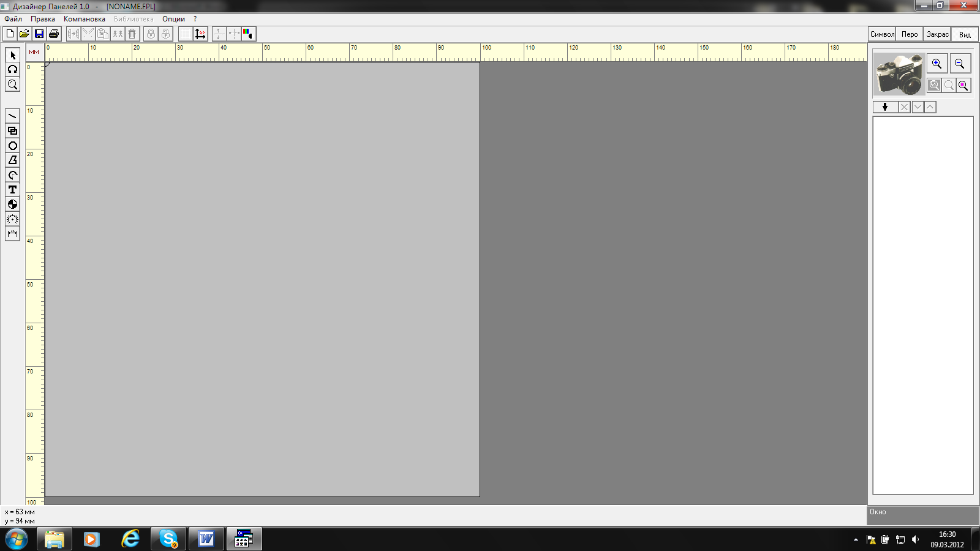This screenshot has height=551, width=980.
Task: Click the disabled cut-corner V-shape icon
Action: pyautogui.click(x=88, y=34)
